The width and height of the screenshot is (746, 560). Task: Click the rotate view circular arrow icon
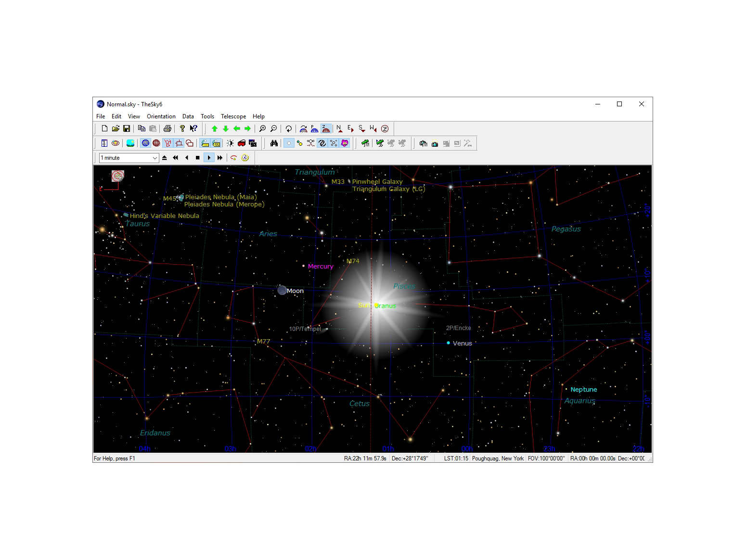pyautogui.click(x=289, y=128)
